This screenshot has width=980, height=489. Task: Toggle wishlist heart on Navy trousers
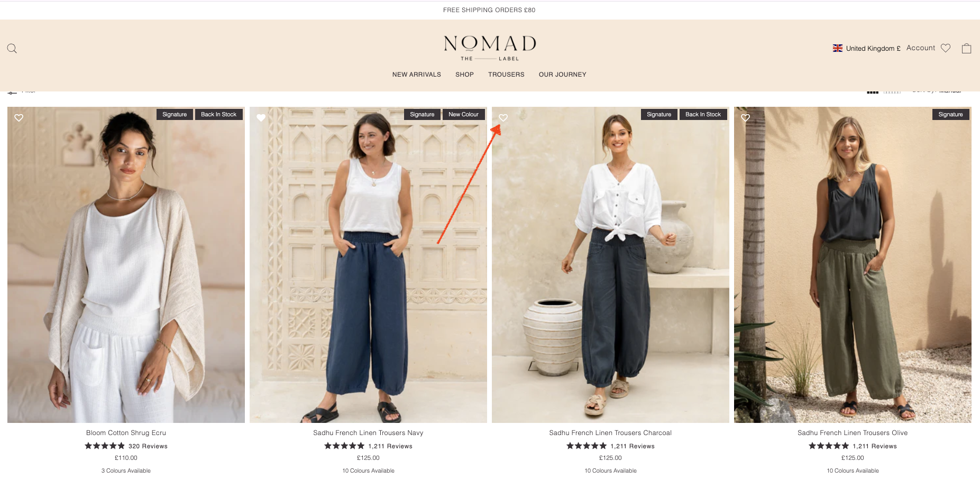(261, 118)
